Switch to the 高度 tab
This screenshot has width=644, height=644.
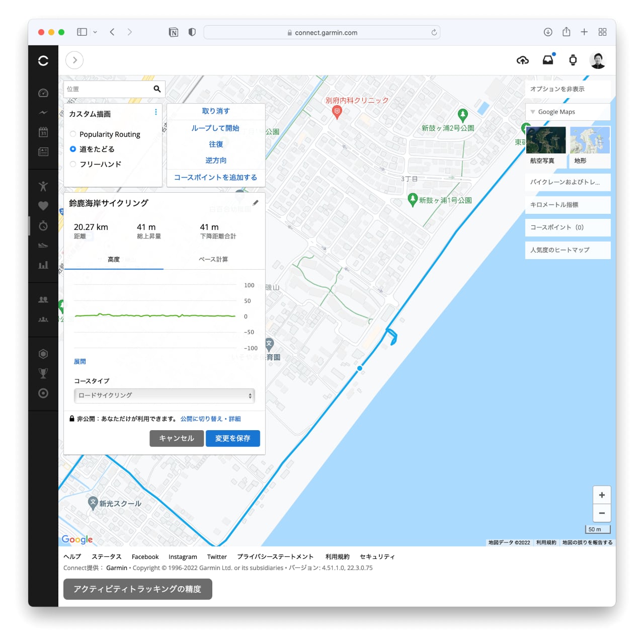[x=114, y=260]
